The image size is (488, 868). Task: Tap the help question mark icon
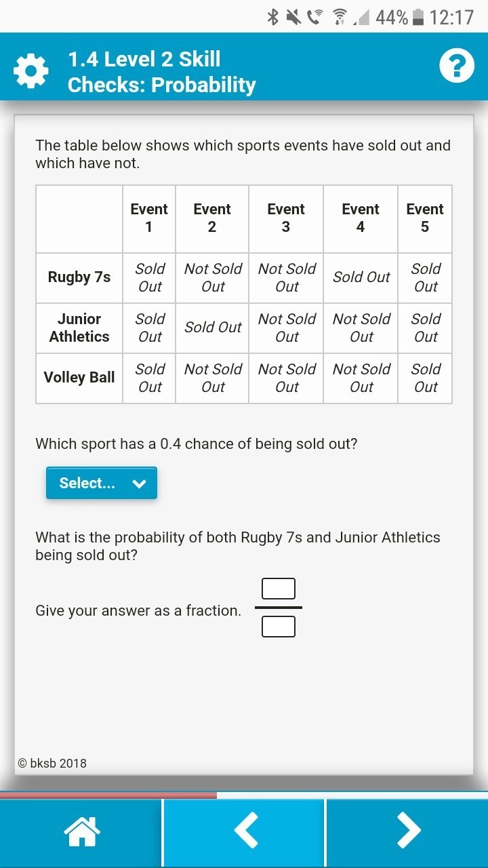pos(456,67)
